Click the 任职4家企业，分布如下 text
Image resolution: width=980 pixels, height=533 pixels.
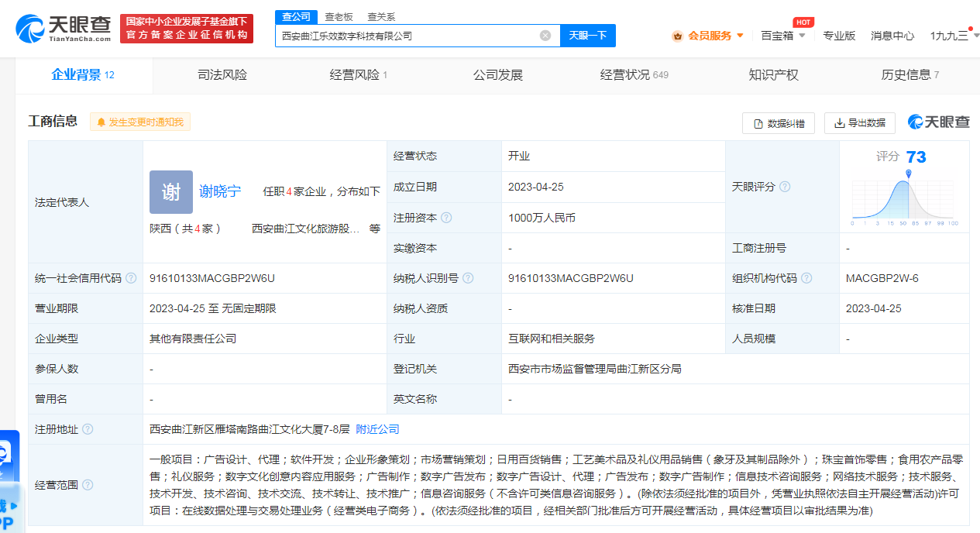tap(322, 191)
